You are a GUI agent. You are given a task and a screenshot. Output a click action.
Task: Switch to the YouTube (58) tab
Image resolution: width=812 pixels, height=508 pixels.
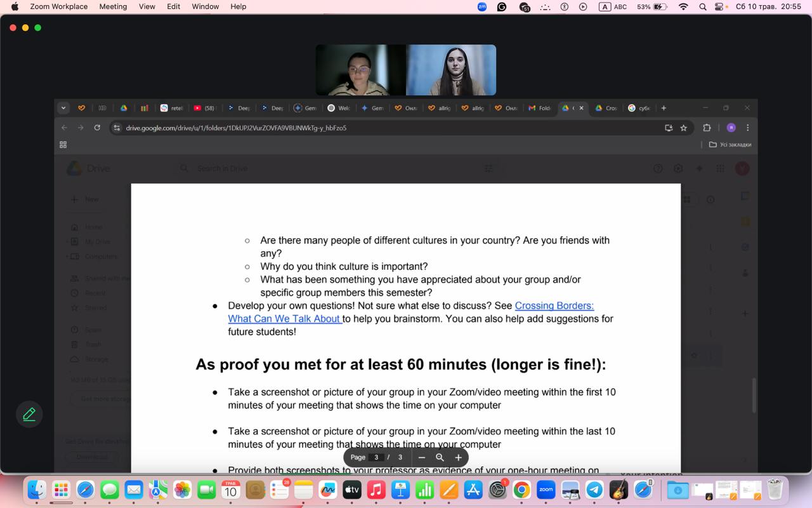point(204,108)
